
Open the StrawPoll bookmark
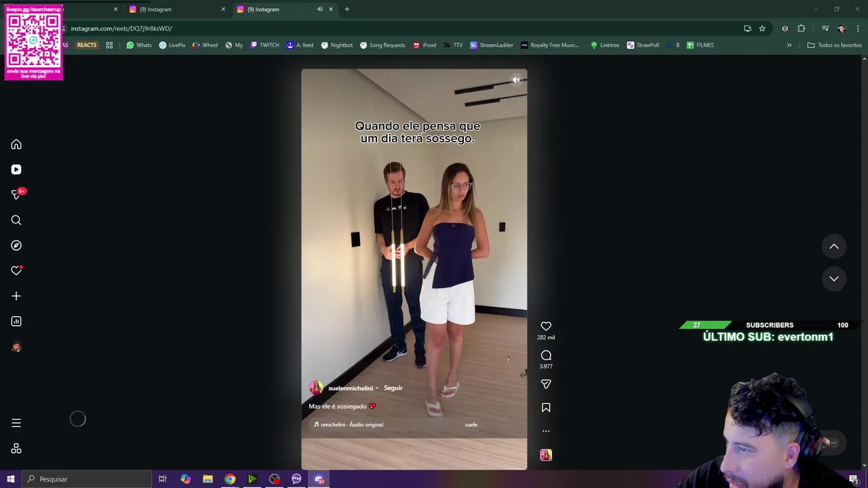643,45
